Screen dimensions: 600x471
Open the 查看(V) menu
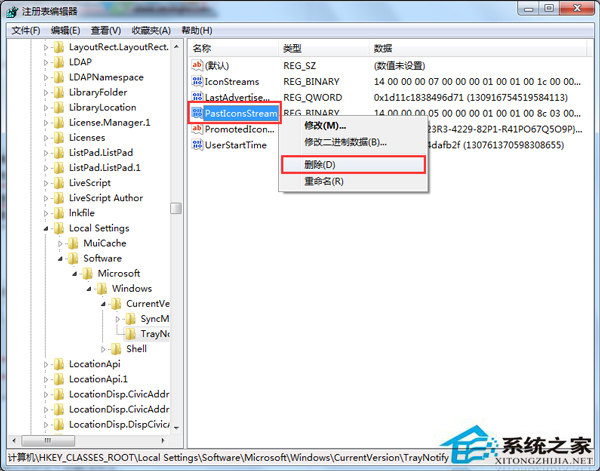(106, 30)
